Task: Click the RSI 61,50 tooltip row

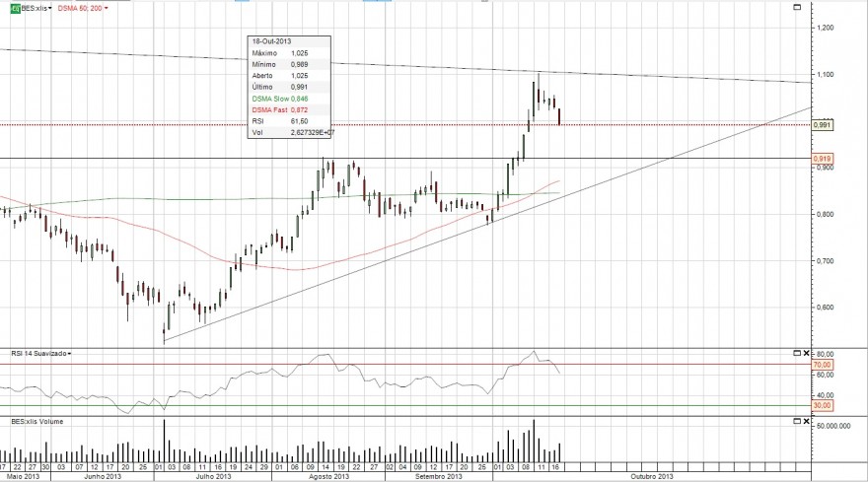Action: [x=289, y=121]
